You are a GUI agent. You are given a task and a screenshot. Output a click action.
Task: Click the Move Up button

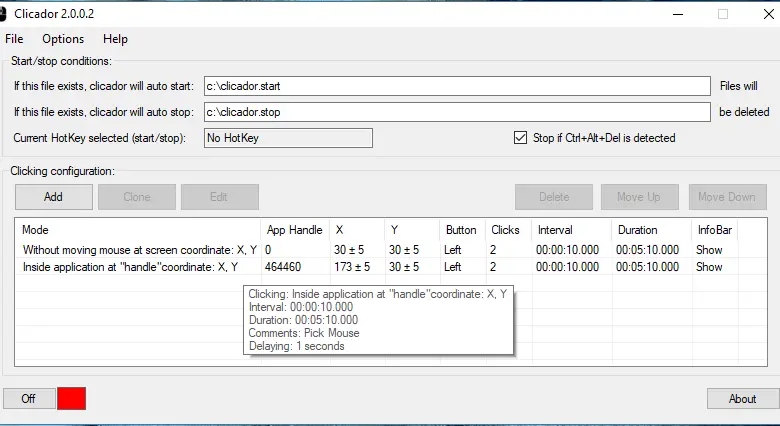(x=639, y=197)
